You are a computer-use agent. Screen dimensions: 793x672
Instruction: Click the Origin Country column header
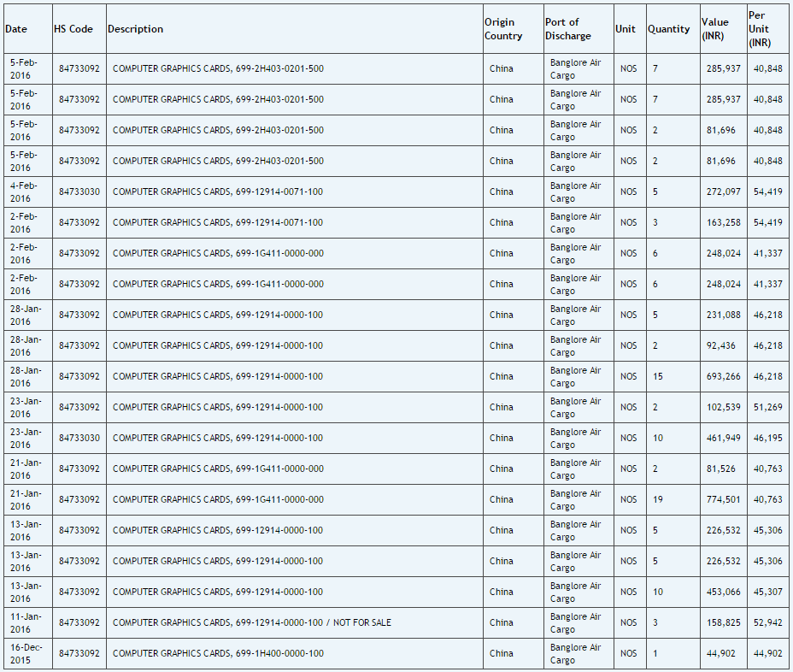503,29
